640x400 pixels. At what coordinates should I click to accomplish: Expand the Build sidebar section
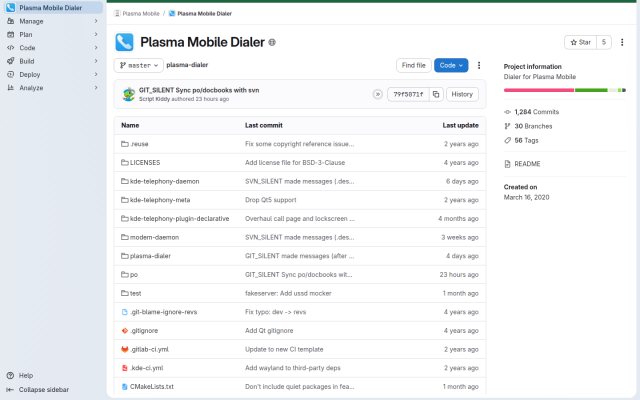click(x=53, y=61)
